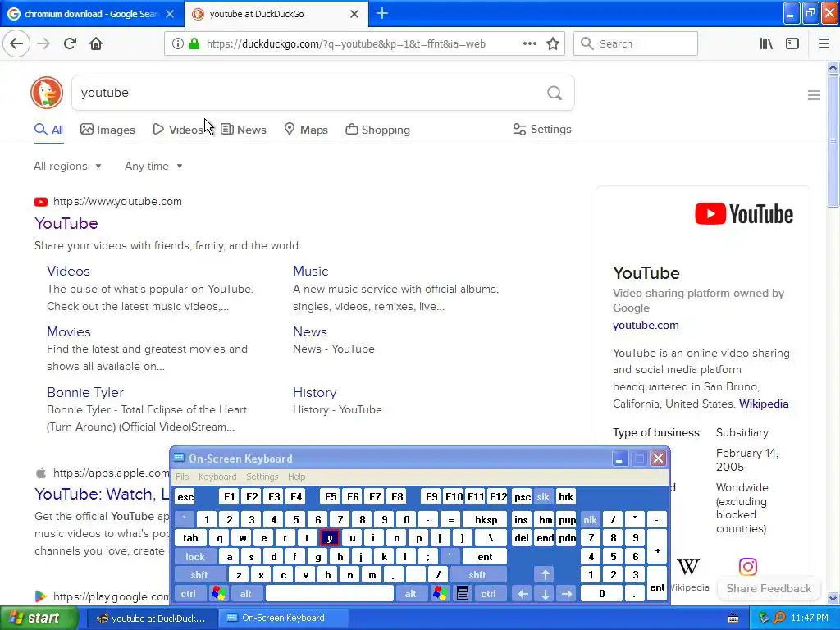Image resolution: width=840 pixels, height=630 pixels.
Task: Click the down arrow key on On-Screen Keyboard
Action: pos(545,594)
